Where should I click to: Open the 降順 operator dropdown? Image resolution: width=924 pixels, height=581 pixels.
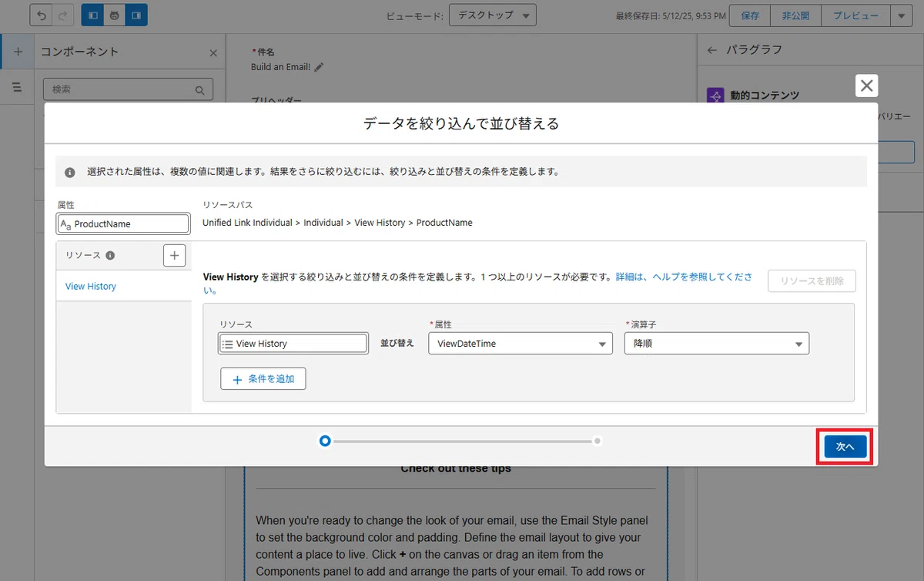tap(717, 344)
